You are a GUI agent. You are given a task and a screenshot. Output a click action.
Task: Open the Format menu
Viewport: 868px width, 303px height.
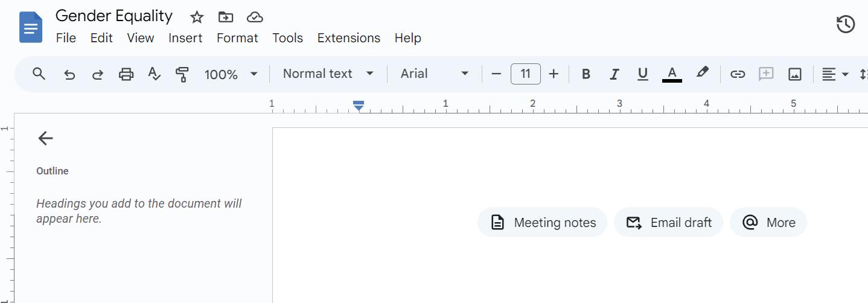[237, 38]
